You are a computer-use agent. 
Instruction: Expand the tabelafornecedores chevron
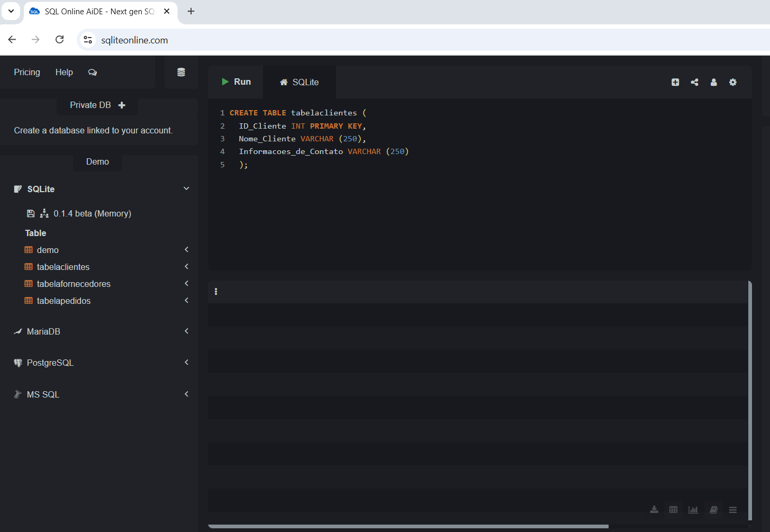(186, 283)
